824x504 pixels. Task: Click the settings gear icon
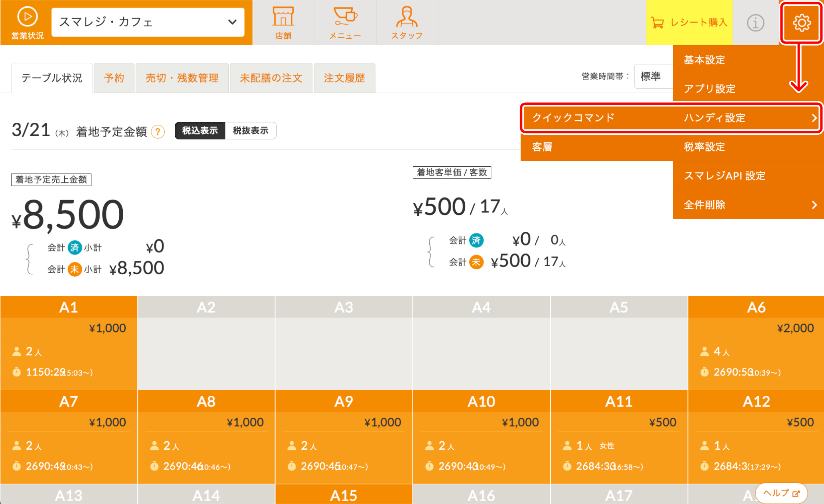802,23
